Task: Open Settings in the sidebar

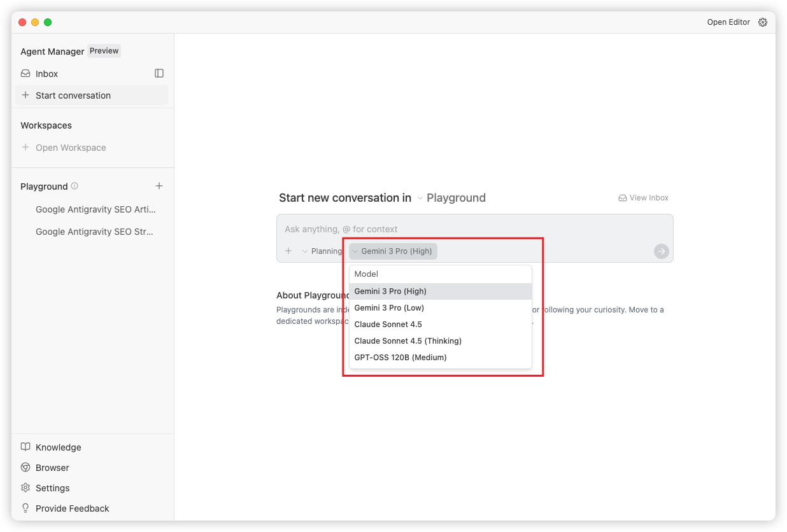Action: pos(52,488)
